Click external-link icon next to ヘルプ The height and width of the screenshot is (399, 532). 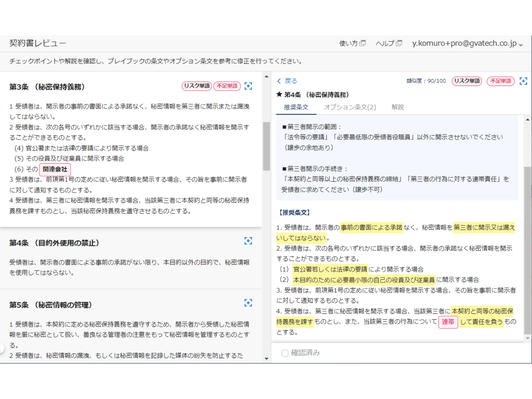tap(399, 43)
